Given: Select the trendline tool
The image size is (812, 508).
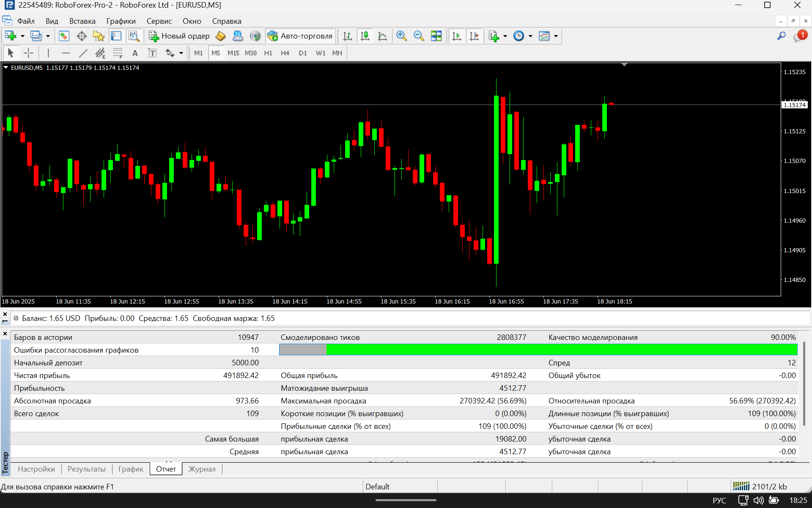Looking at the screenshot, I should (x=83, y=53).
